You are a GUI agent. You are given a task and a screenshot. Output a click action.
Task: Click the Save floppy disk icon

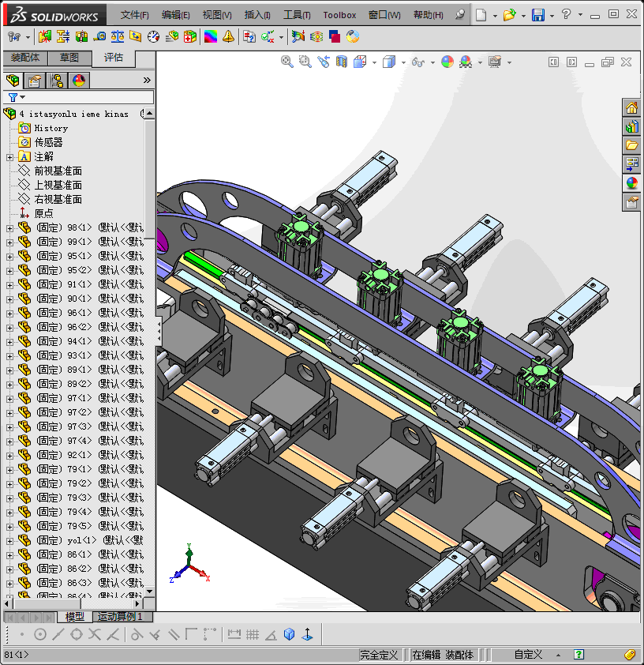coord(537,15)
